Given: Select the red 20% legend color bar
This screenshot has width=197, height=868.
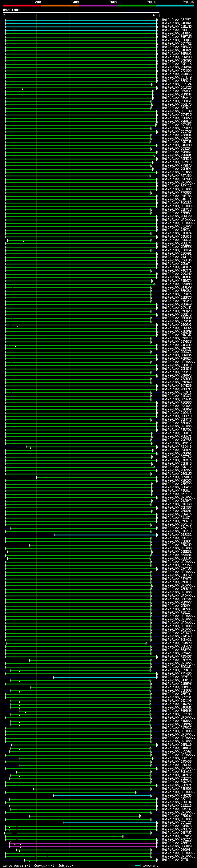Looking at the screenshot, I should 22,6.
